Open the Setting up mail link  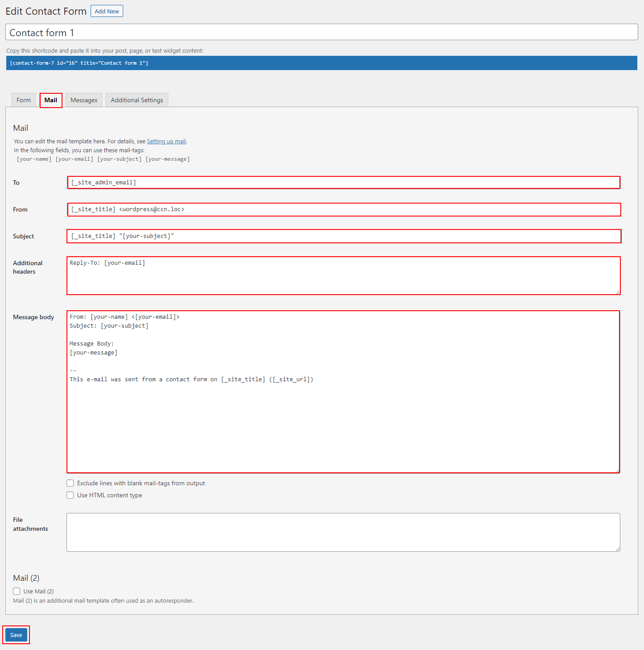(x=166, y=142)
